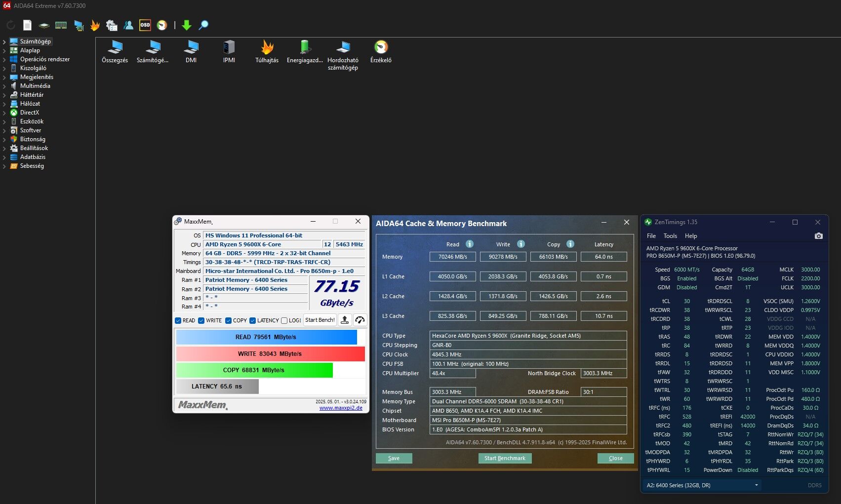Click the Write info icon in AIDA64 benchmark

pyautogui.click(x=521, y=244)
